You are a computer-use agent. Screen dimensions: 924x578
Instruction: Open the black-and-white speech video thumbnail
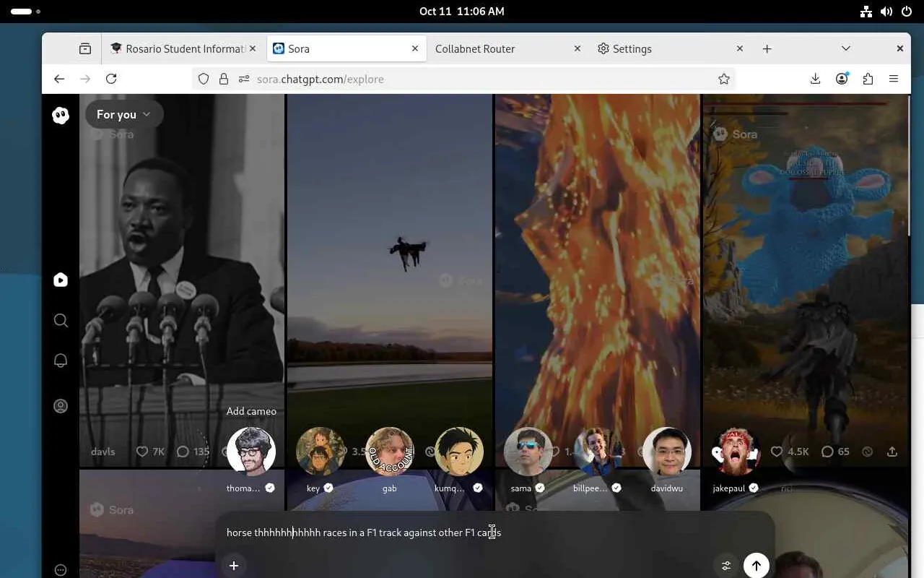tap(182, 280)
